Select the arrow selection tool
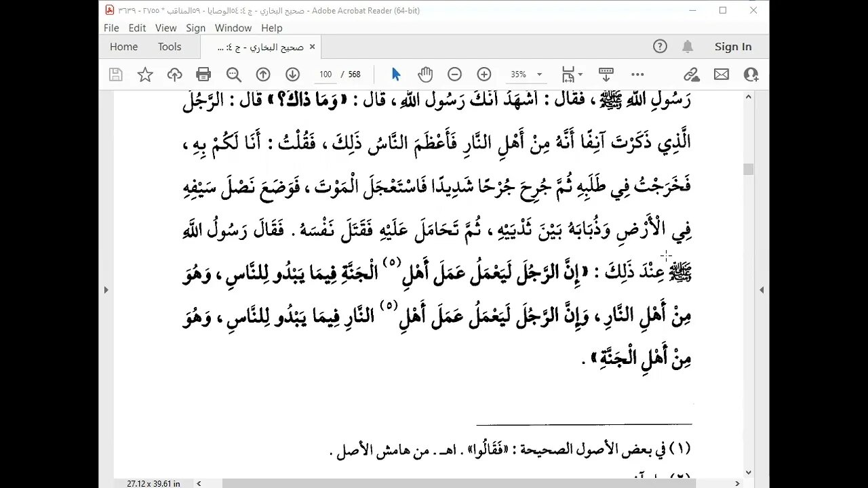The image size is (868, 488). point(396,75)
